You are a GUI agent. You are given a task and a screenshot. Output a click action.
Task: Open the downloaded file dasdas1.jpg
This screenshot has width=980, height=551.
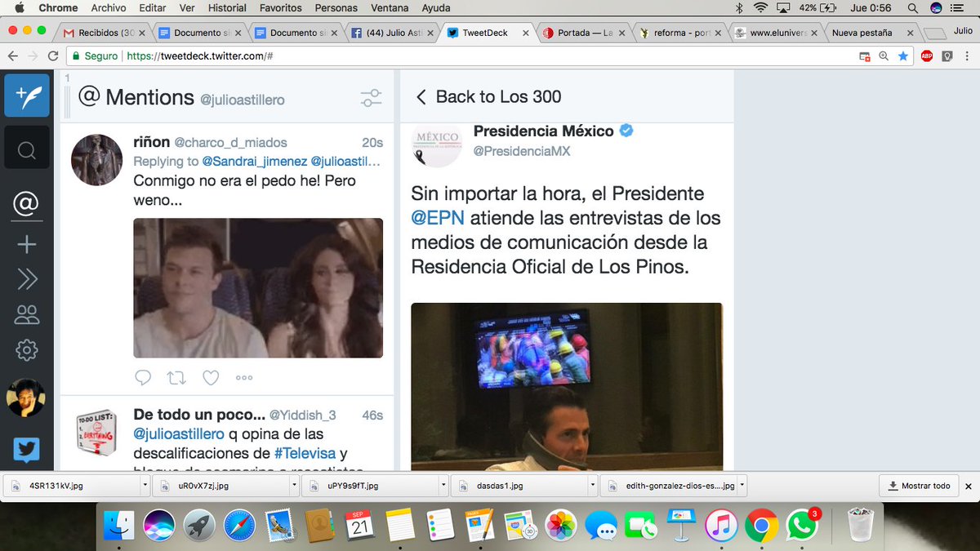tap(518, 485)
